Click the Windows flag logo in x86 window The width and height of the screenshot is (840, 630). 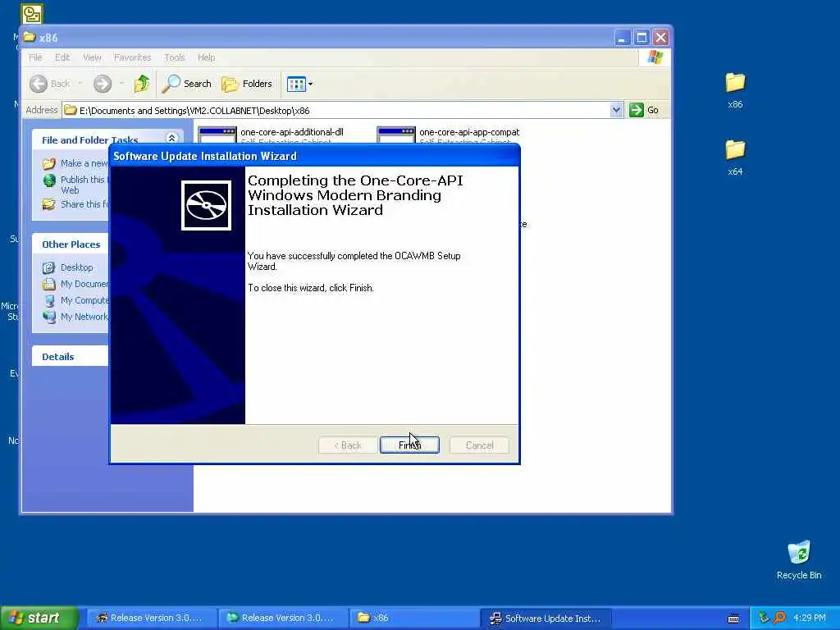click(x=655, y=57)
